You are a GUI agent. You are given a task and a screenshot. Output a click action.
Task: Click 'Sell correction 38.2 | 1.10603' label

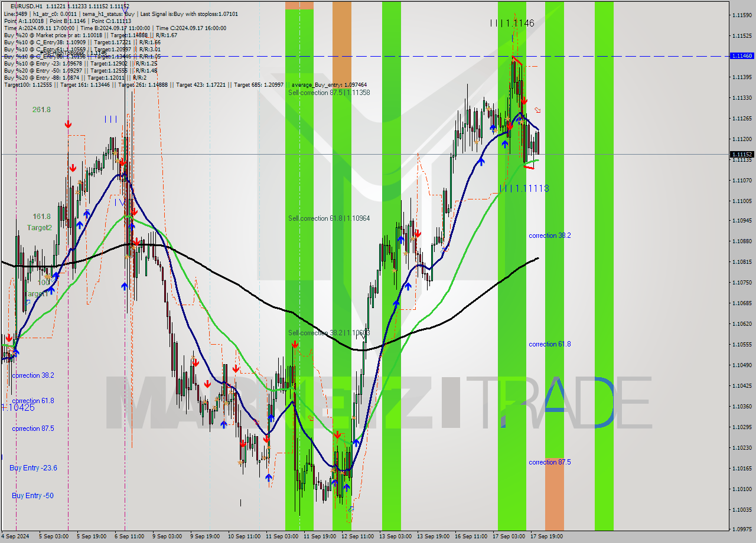(x=329, y=333)
